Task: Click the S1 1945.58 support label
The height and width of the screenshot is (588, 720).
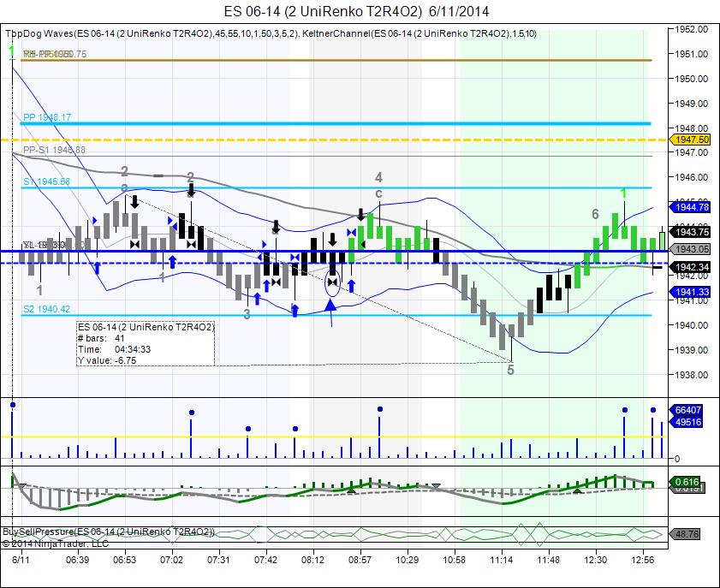Action: coord(46,181)
